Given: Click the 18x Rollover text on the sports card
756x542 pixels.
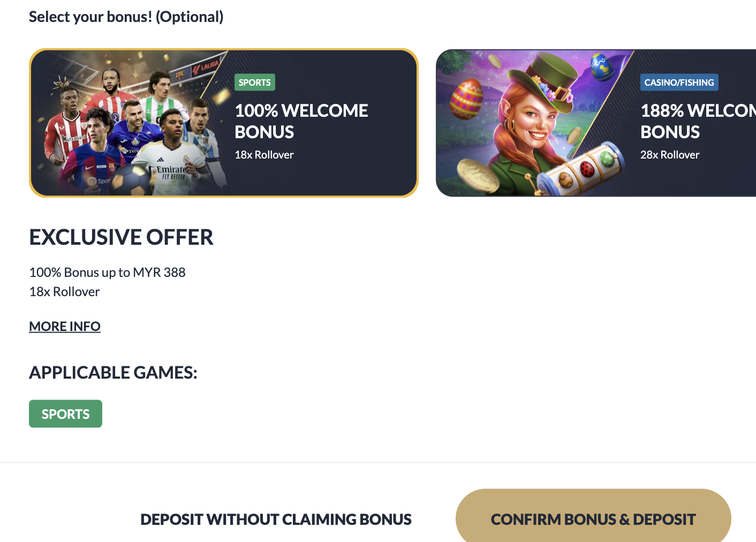Looking at the screenshot, I should [x=264, y=155].
